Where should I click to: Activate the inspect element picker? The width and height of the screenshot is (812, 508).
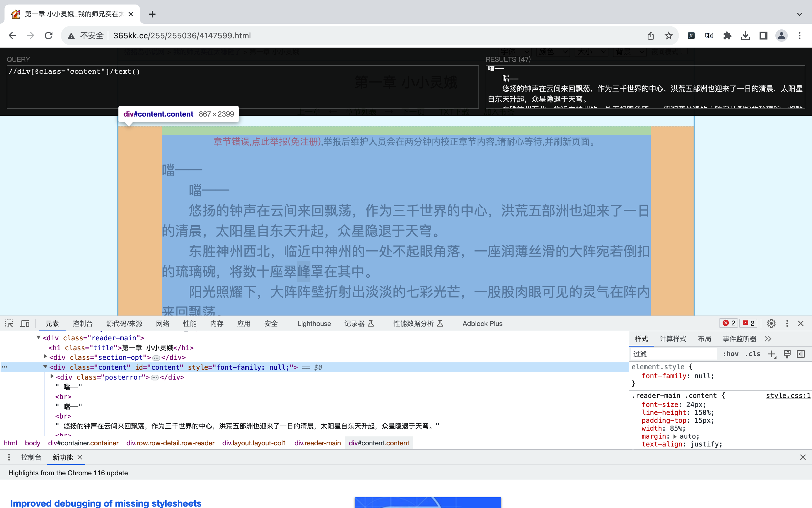click(x=9, y=323)
